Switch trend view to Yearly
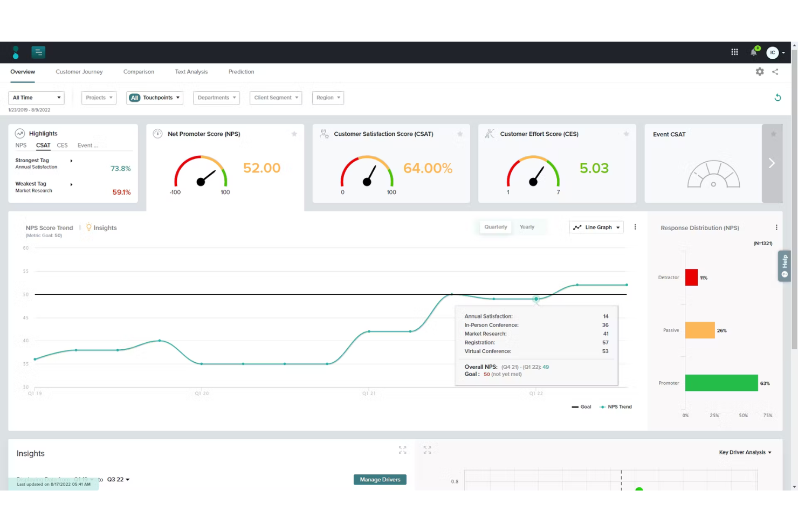Viewport: 798px width, 532px height. click(527, 226)
